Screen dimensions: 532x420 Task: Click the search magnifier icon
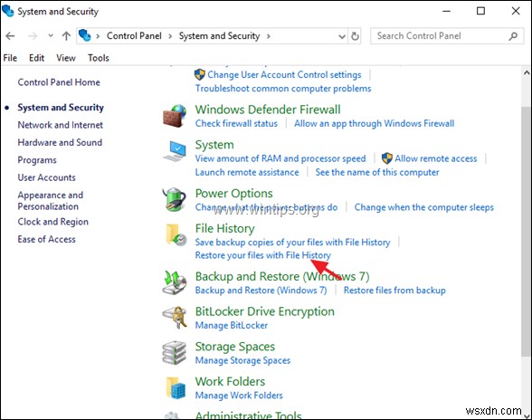513,36
